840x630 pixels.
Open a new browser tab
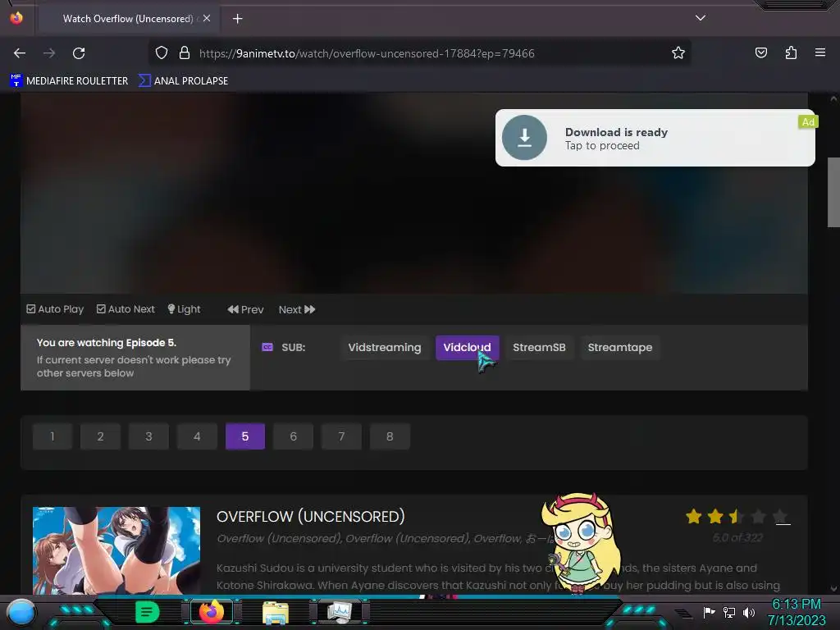pyautogui.click(x=237, y=19)
